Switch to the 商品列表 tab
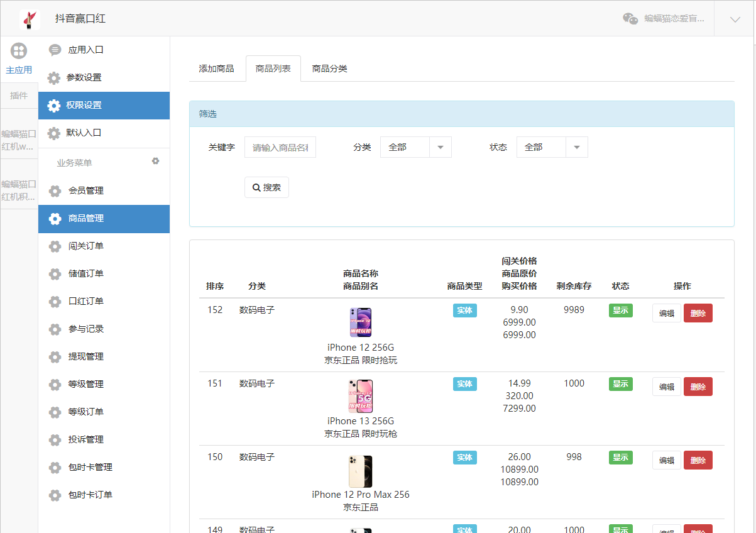The image size is (756, 533). (273, 69)
